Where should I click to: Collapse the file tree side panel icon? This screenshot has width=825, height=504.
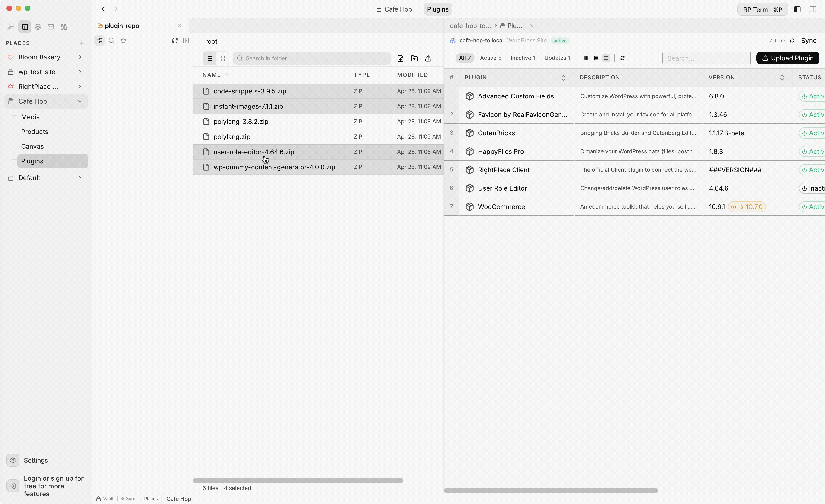pos(186,41)
